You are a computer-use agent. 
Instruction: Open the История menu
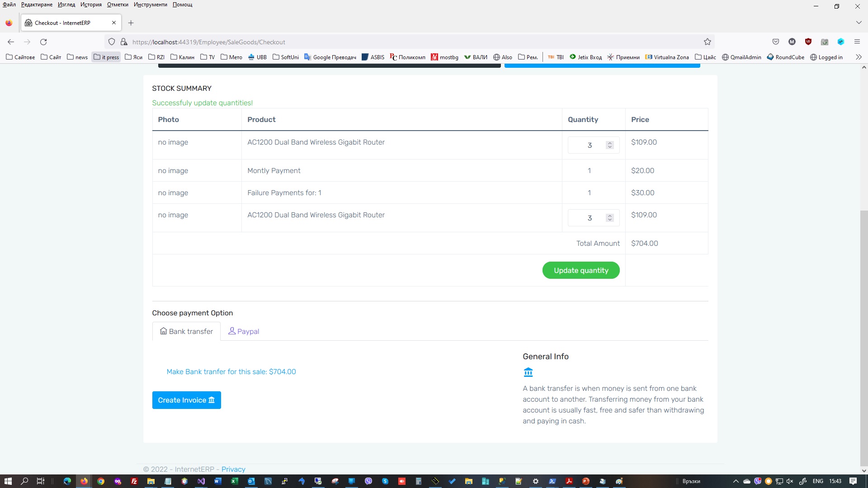click(x=91, y=5)
